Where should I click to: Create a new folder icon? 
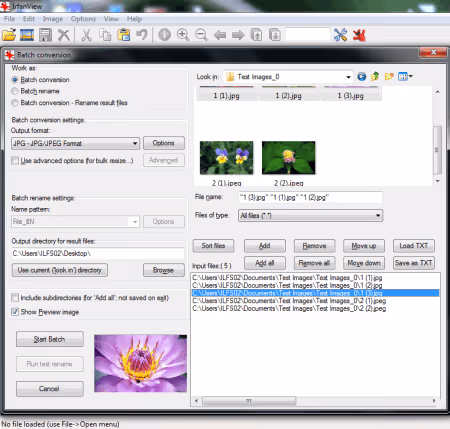(x=389, y=77)
